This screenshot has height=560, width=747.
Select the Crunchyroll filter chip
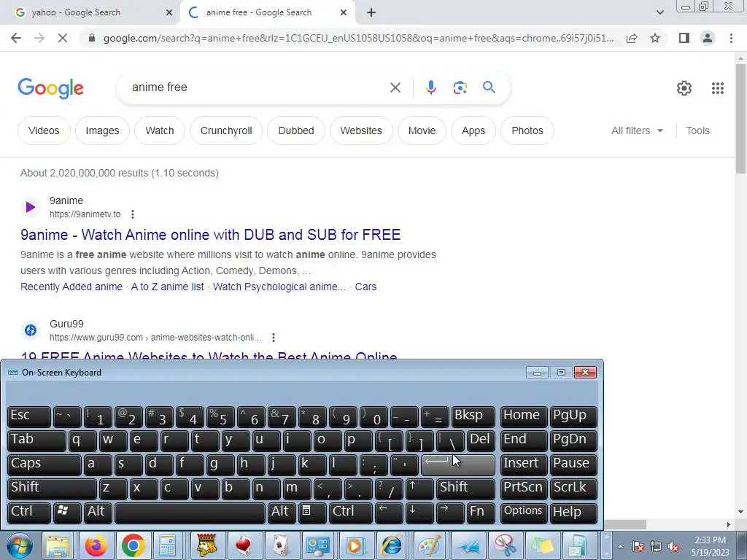point(226,131)
